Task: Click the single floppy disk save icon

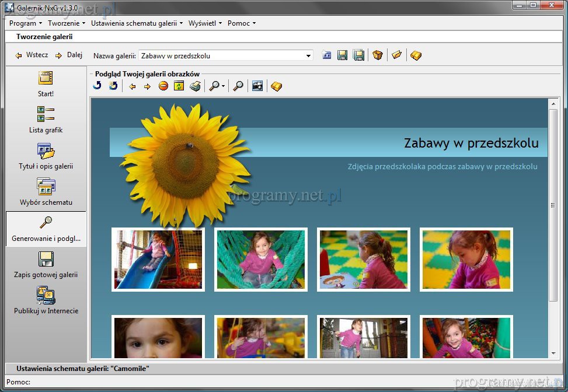Action: click(343, 55)
